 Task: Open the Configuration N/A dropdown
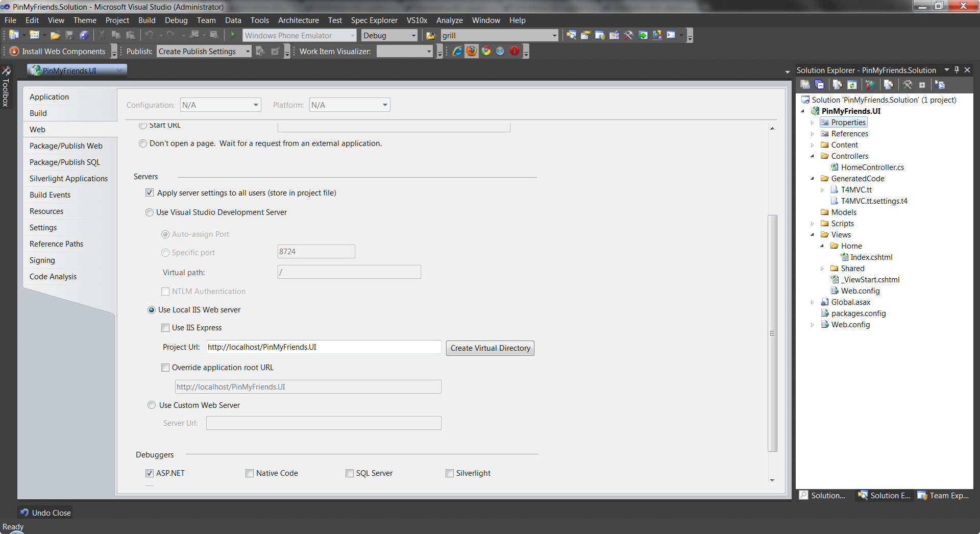(220, 105)
